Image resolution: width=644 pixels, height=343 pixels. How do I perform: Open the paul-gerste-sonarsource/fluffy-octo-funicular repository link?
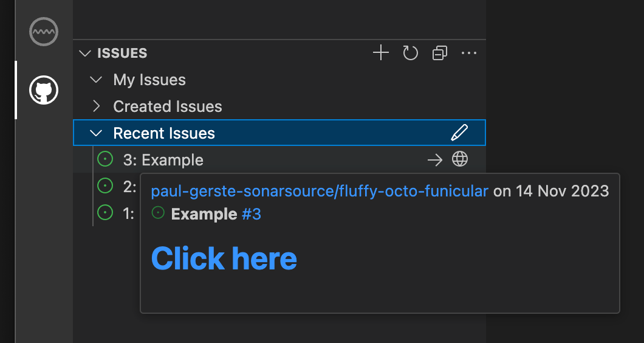(x=320, y=191)
